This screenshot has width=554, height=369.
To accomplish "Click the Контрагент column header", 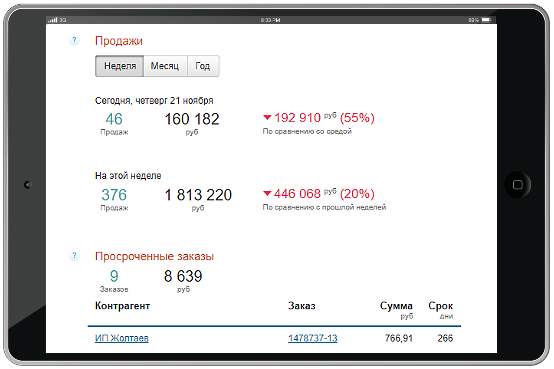I will pos(122,306).
